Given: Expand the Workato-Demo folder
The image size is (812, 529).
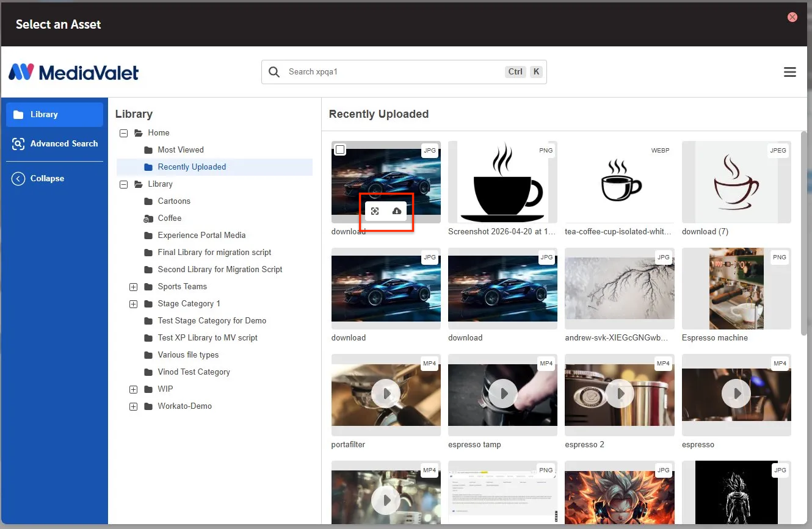Looking at the screenshot, I should (133, 406).
